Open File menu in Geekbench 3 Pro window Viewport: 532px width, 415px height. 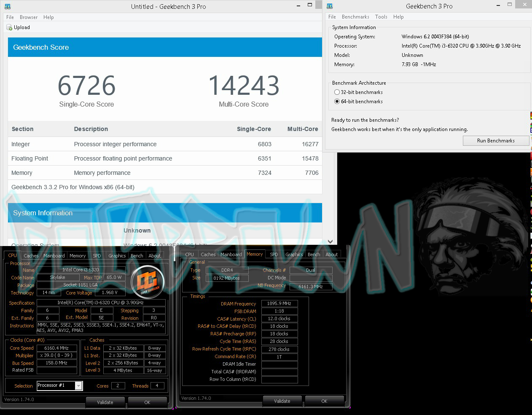pyautogui.click(x=332, y=17)
